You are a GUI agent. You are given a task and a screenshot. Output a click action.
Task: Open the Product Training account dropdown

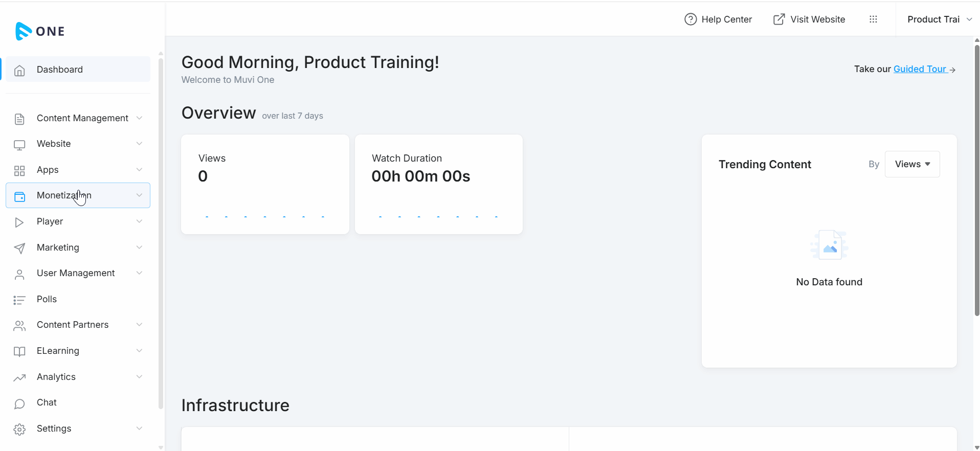click(x=939, y=19)
